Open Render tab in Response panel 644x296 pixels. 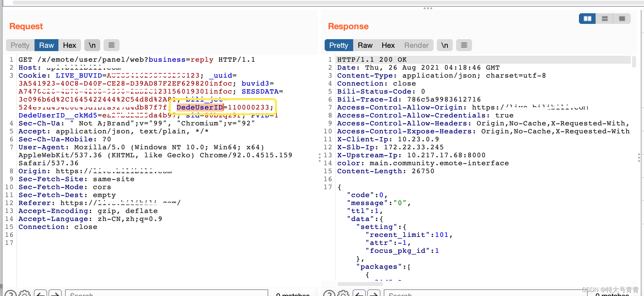click(416, 45)
